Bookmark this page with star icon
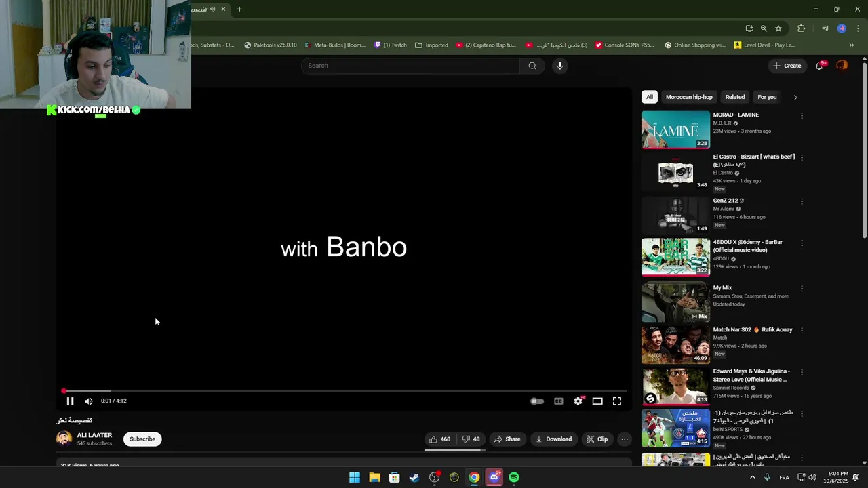868x488 pixels. pyautogui.click(x=778, y=28)
